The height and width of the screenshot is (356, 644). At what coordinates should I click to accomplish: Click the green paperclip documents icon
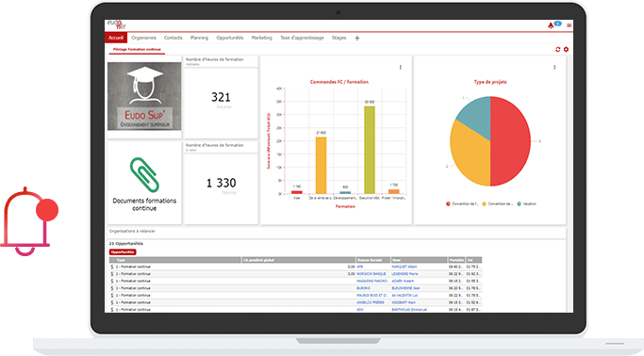click(144, 175)
